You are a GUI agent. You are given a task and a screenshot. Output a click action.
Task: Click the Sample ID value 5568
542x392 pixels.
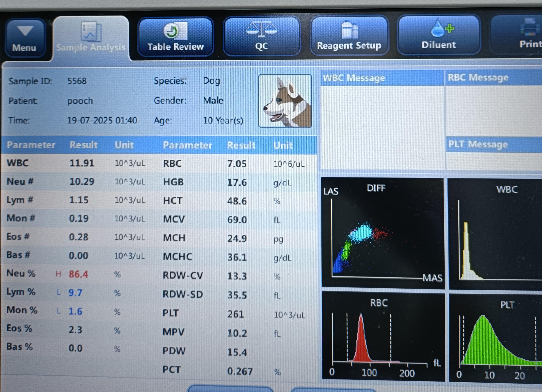77,81
